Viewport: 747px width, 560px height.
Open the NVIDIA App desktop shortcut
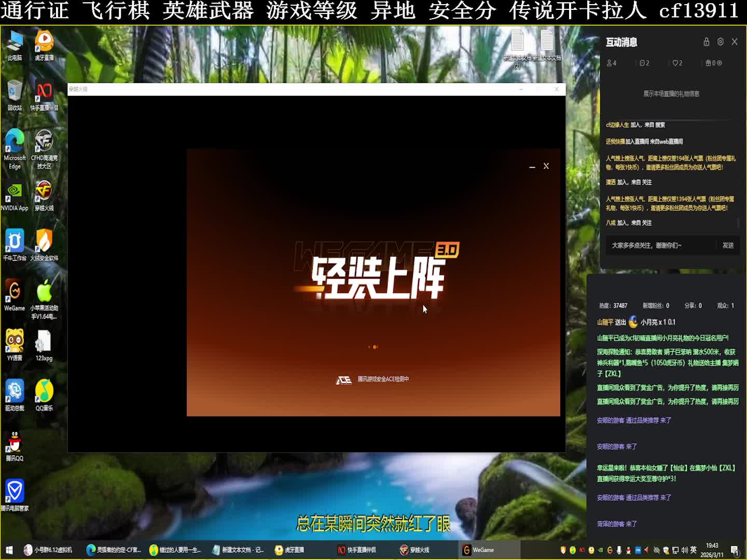coord(15,195)
